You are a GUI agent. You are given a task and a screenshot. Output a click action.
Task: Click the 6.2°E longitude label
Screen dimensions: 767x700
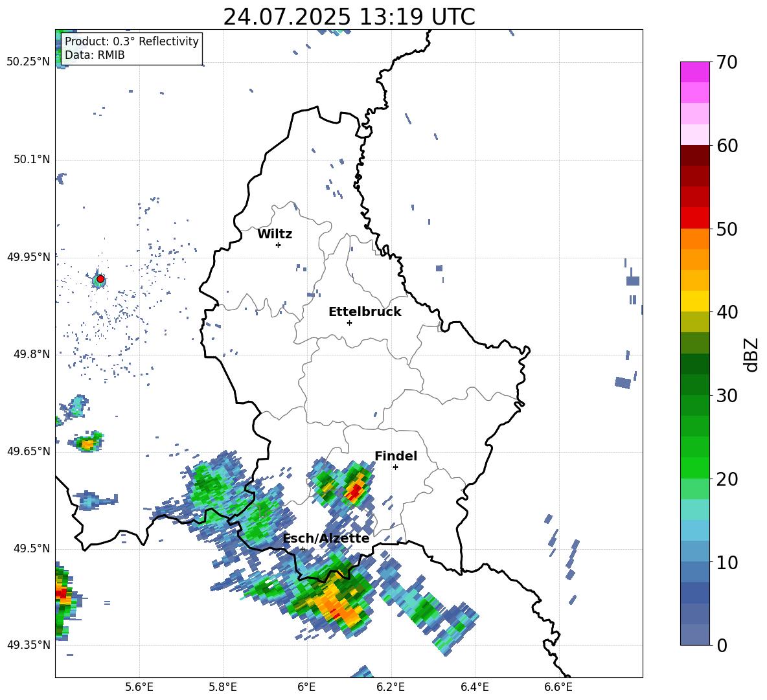(x=391, y=687)
